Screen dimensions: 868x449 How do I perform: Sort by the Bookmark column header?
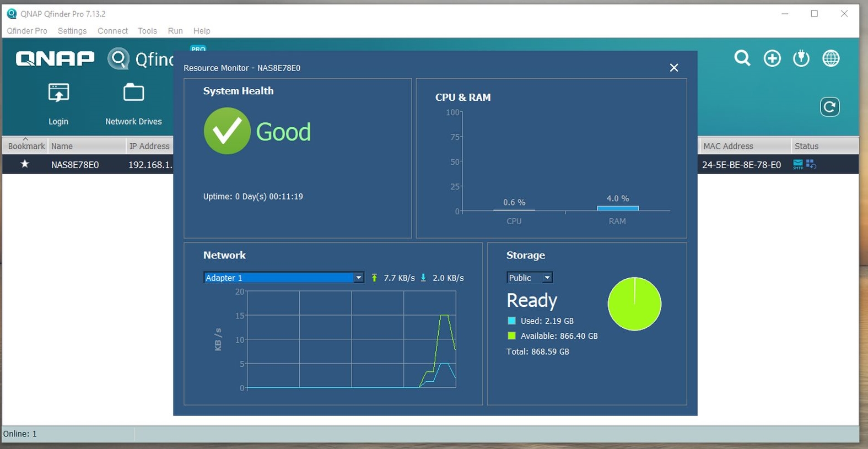(x=26, y=146)
